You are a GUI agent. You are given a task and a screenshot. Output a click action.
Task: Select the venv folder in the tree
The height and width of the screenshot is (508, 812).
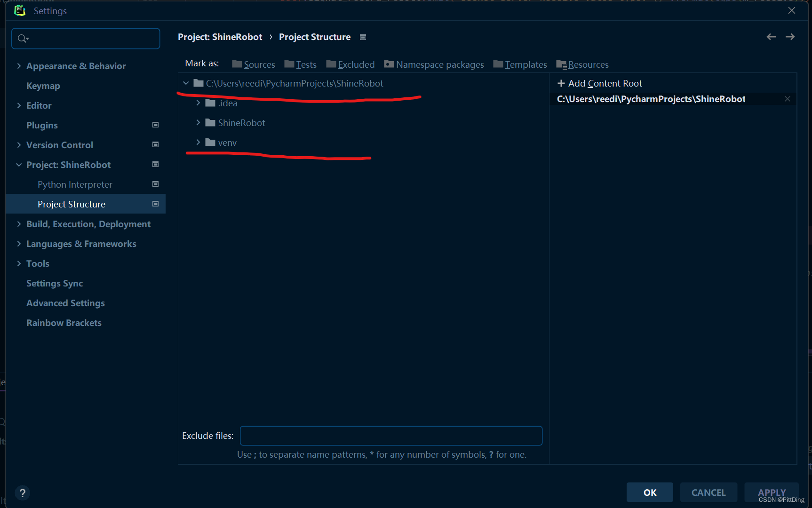227,143
